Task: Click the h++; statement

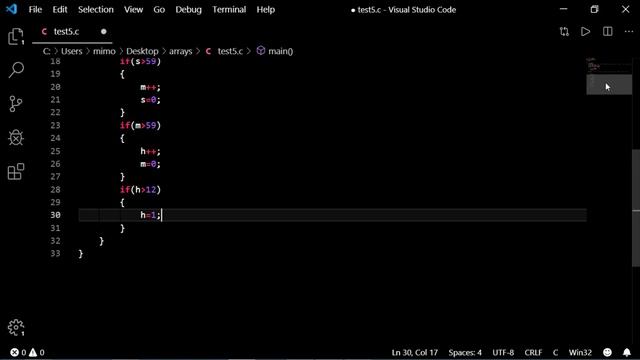Action: [151, 151]
